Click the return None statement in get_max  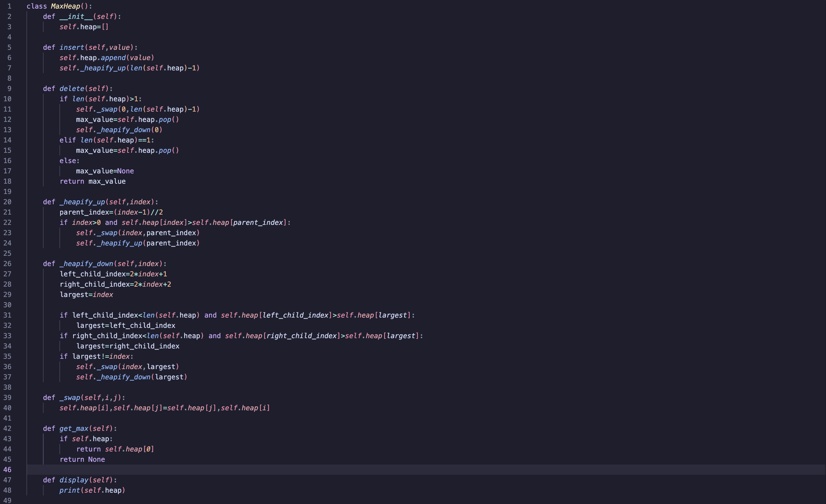click(x=82, y=459)
